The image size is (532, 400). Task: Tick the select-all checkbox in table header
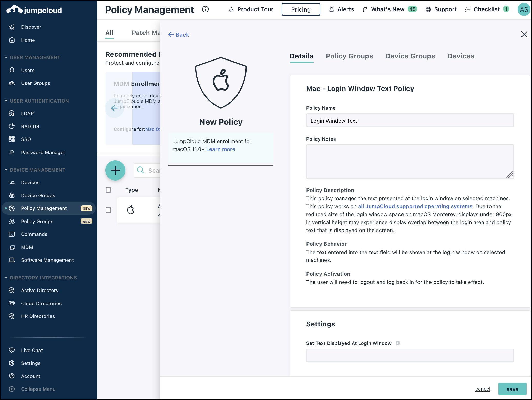click(108, 190)
